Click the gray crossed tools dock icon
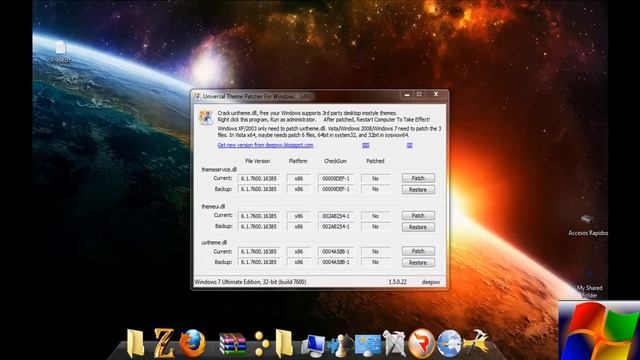Viewport: 640px width, 360px height. click(394, 344)
